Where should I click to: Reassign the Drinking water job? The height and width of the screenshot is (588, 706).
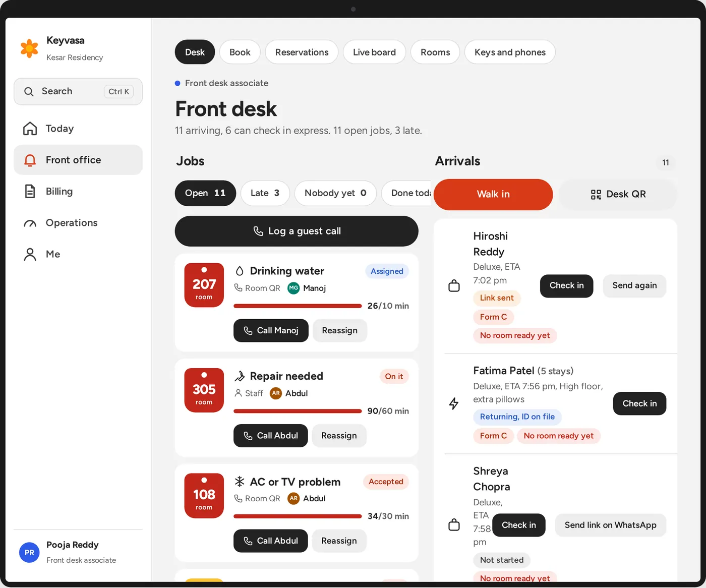(340, 331)
